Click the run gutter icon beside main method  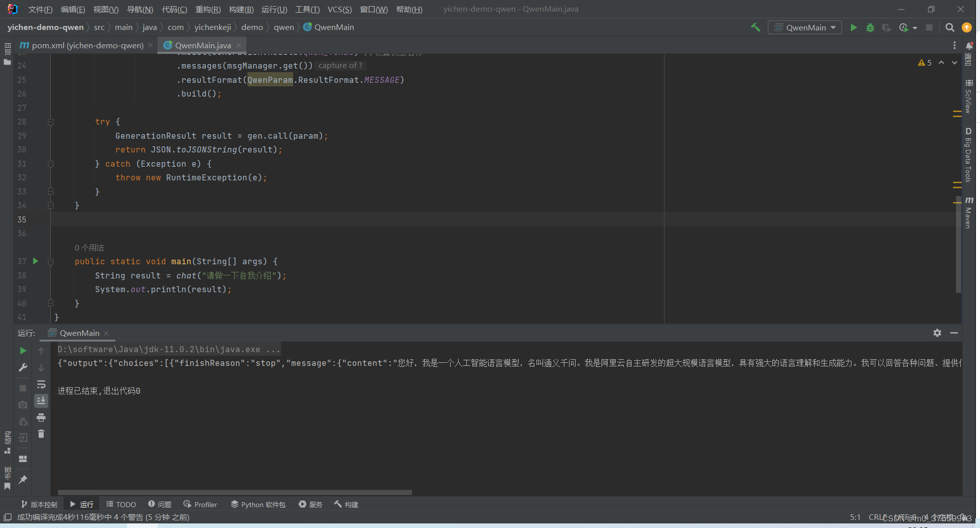click(x=36, y=261)
